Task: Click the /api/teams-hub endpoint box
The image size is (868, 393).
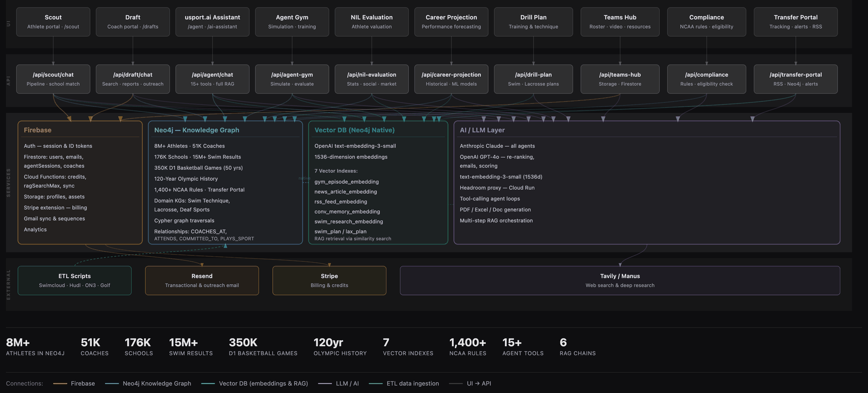Action: 620,79
